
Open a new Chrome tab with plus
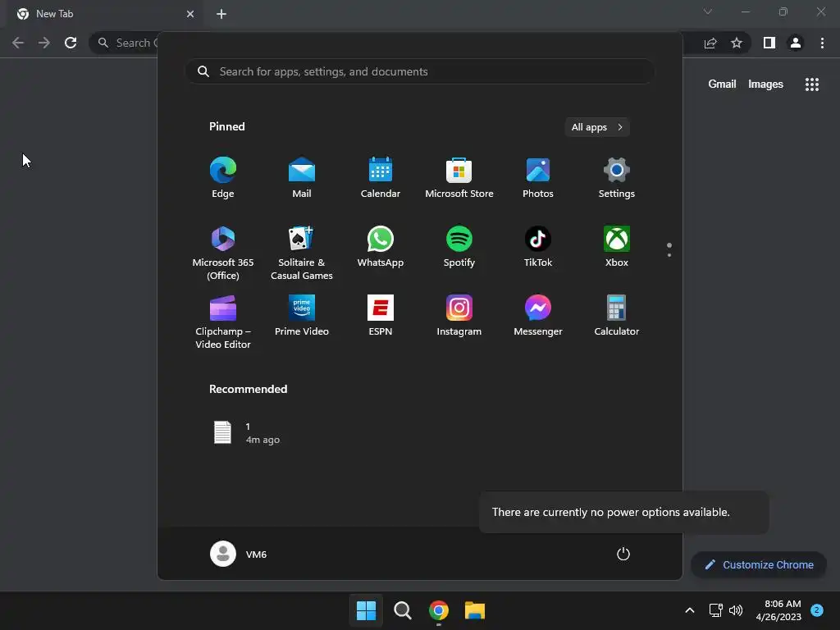pyautogui.click(x=221, y=14)
